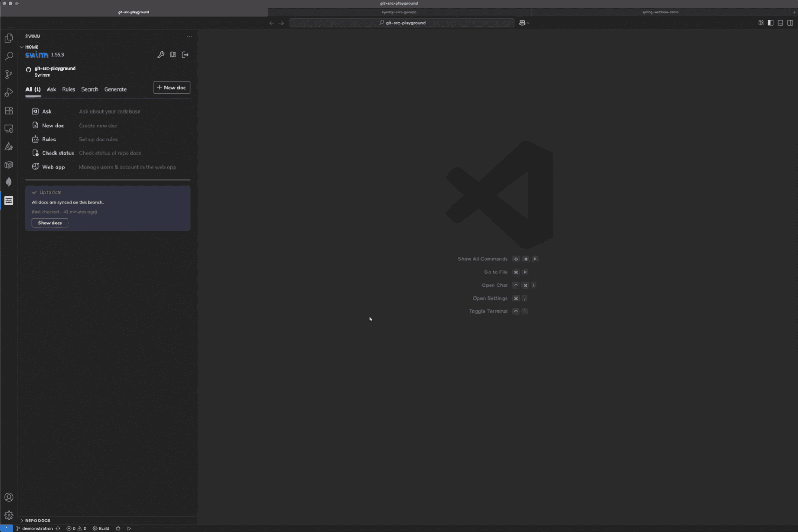Toggle the secondary side bar visibility

click(790, 23)
